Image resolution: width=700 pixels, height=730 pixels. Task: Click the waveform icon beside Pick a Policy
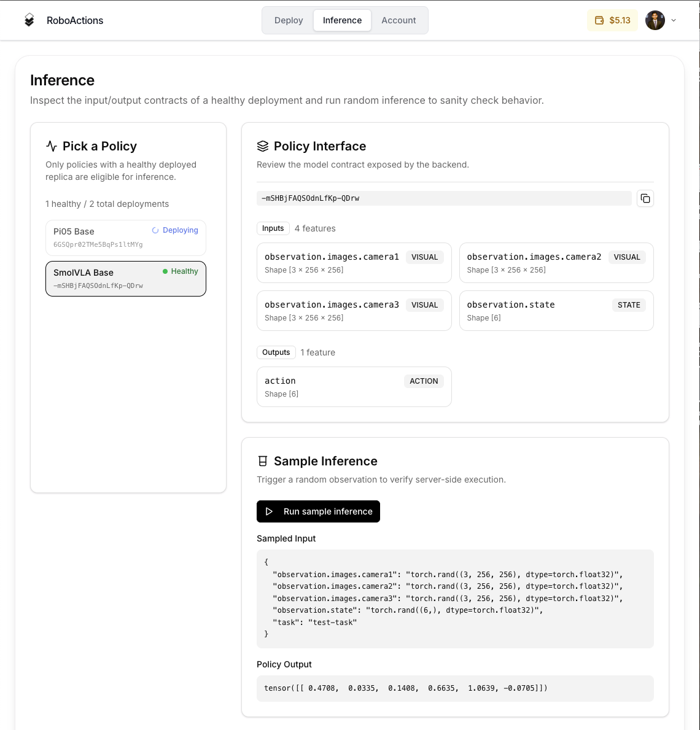[x=52, y=146]
